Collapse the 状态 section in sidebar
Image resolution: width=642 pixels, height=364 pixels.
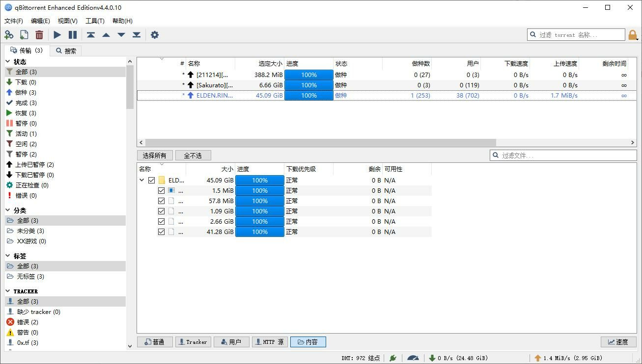pos(8,62)
